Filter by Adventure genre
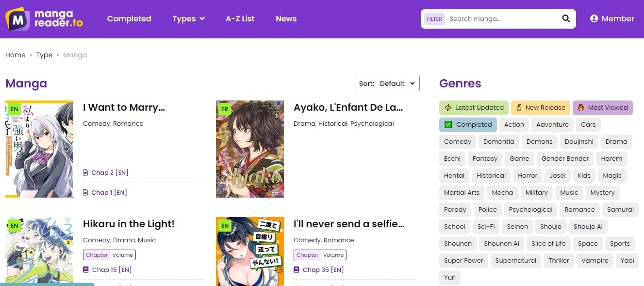Screen dimensions: 644x286 pyautogui.click(x=552, y=125)
